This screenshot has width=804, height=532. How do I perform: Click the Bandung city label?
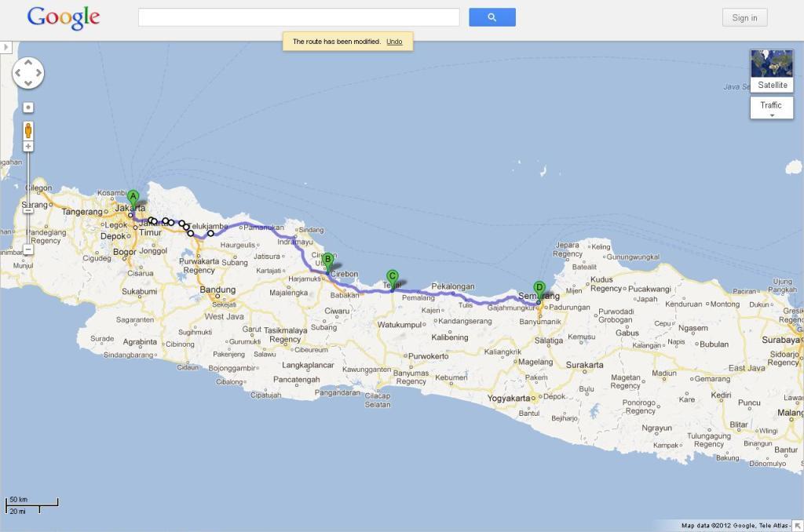(x=217, y=290)
